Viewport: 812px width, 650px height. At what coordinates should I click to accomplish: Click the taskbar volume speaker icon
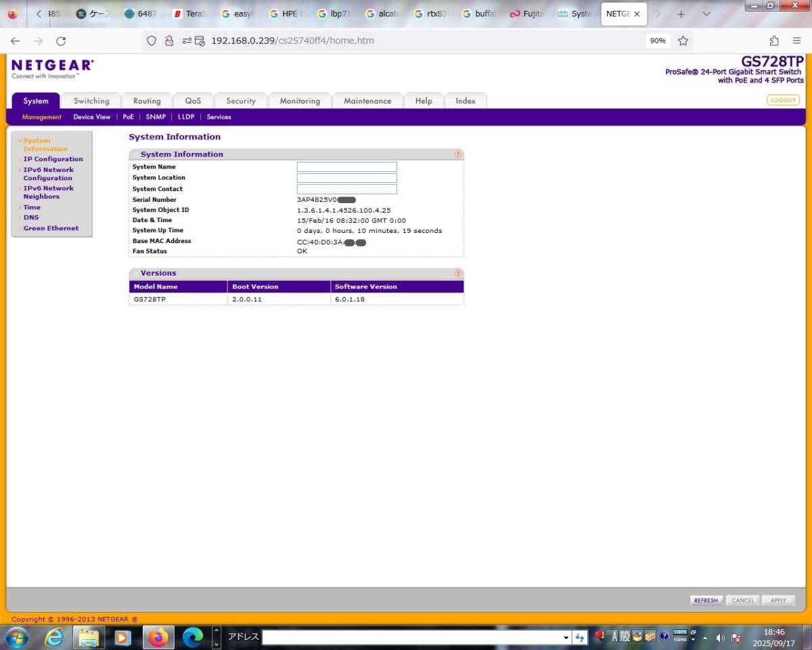coord(720,638)
